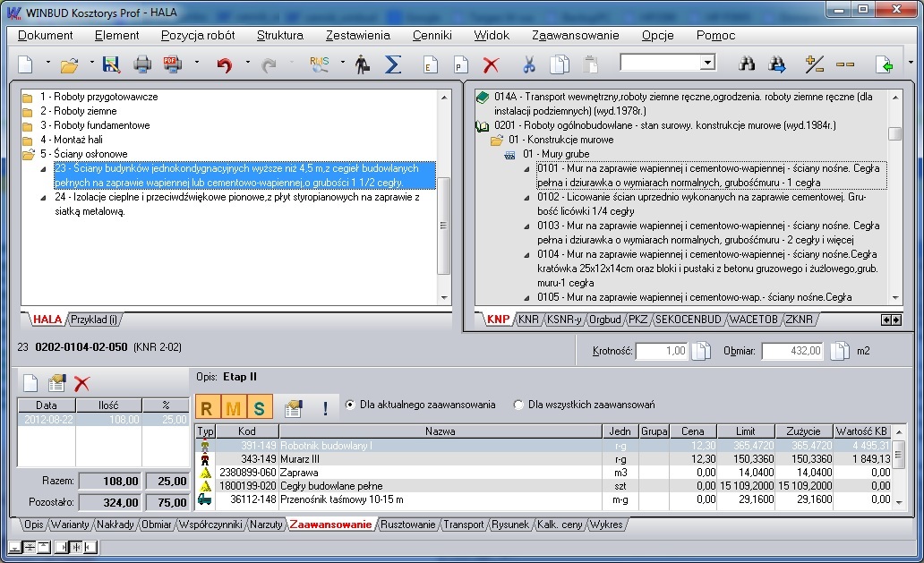Select Dla wszystkich zaawansowań radio option
This screenshot has width=924, height=563.
point(518,405)
